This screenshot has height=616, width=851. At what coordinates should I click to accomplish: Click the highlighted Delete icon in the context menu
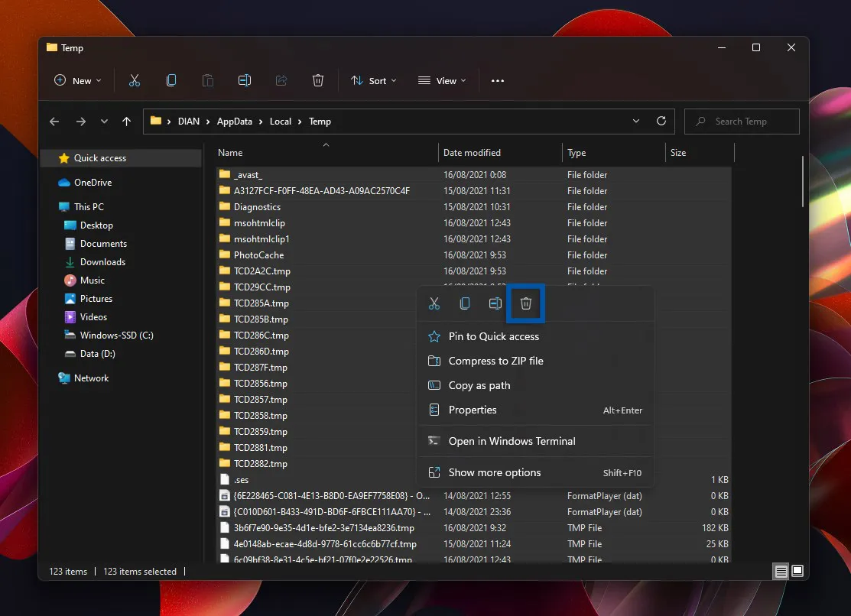[x=525, y=303]
